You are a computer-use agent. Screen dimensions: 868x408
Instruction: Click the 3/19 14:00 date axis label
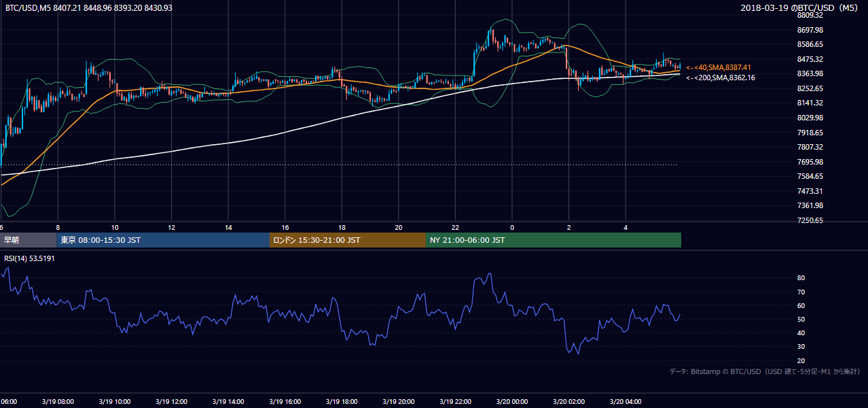[228, 402]
